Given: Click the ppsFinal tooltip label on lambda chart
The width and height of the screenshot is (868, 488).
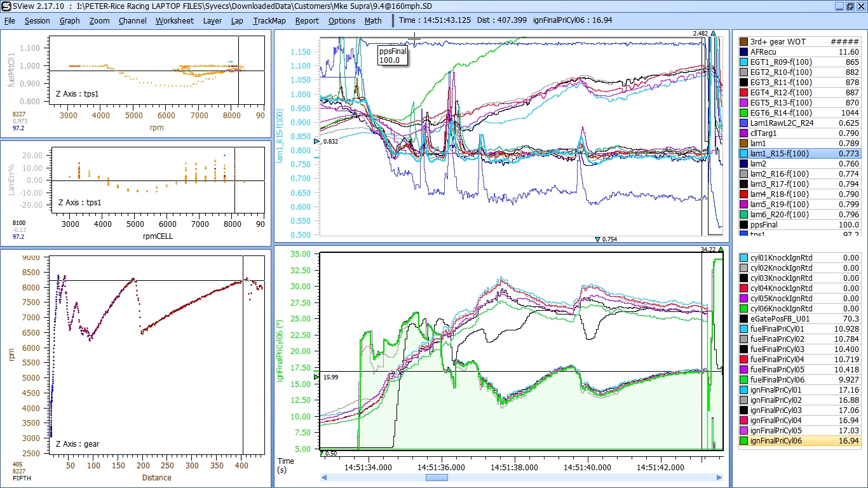Looking at the screenshot, I should pos(392,55).
